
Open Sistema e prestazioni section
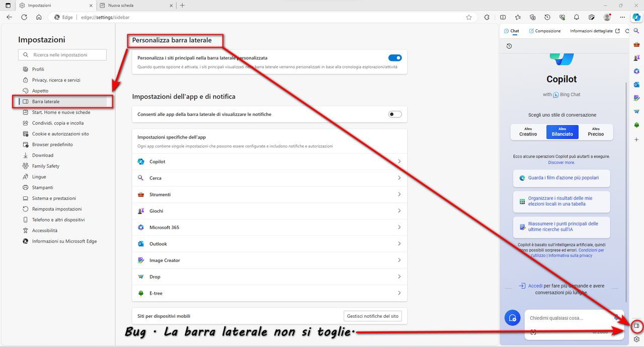pos(54,198)
